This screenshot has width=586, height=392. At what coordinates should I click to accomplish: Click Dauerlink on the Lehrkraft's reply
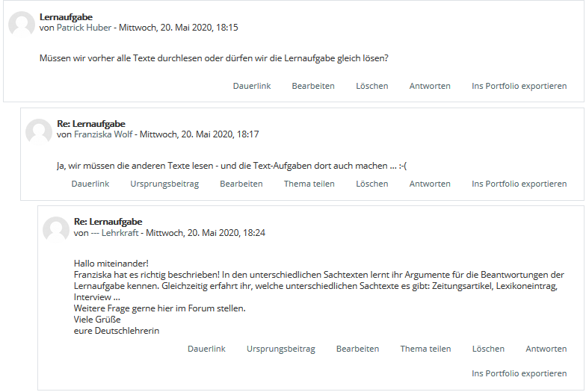click(206, 349)
